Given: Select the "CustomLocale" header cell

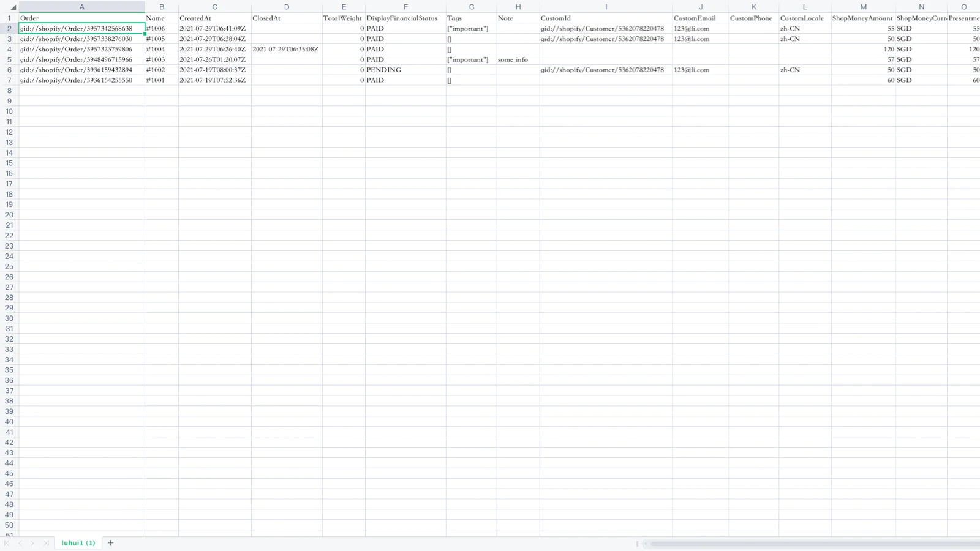Looking at the screenshot, I should coord(805,18).
